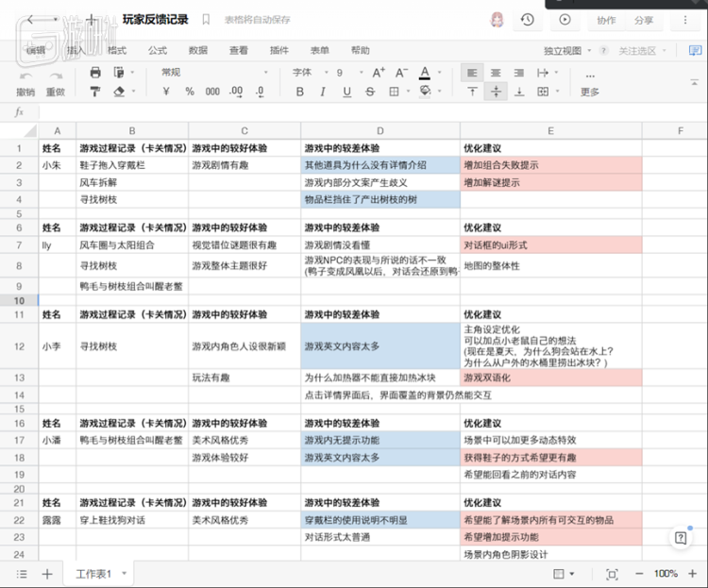
Task: Click the back arrow icon
Action: point(31,20)
